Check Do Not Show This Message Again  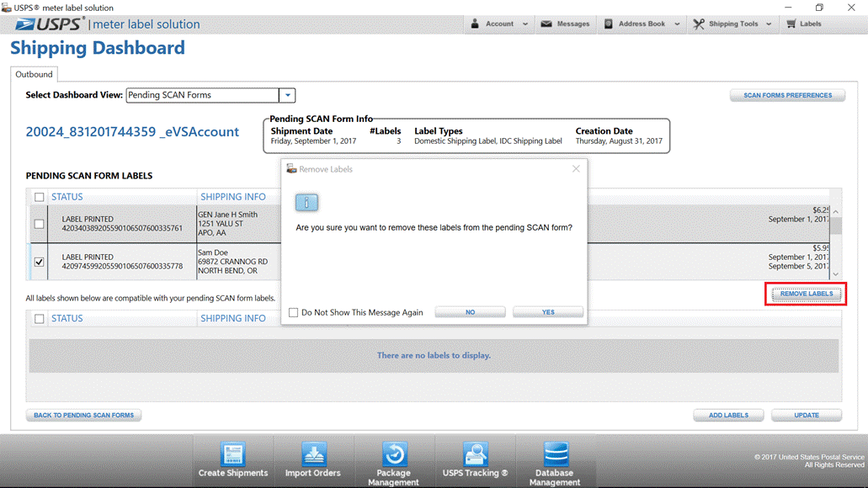click(x=293, y=313)
